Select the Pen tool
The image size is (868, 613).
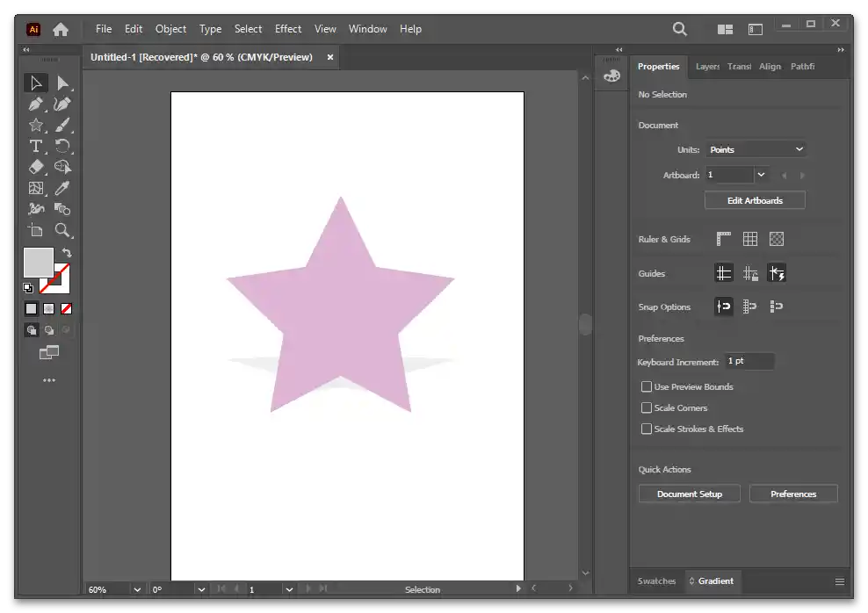coord(36,104)
